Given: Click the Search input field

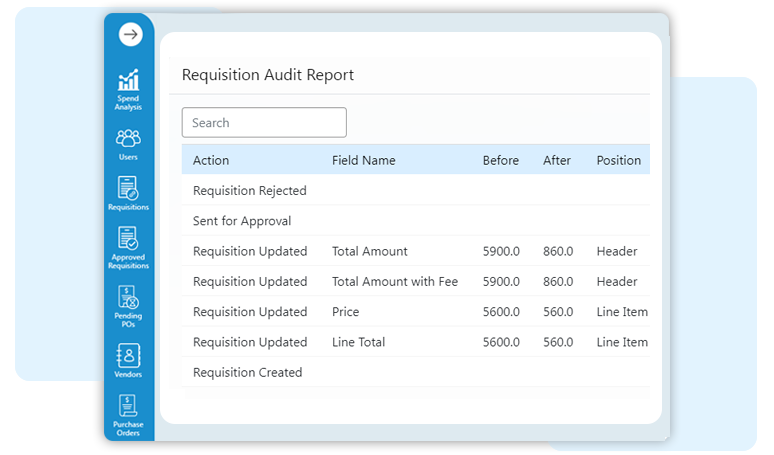Looking at the screenshot, I should (x=264, y=123).
